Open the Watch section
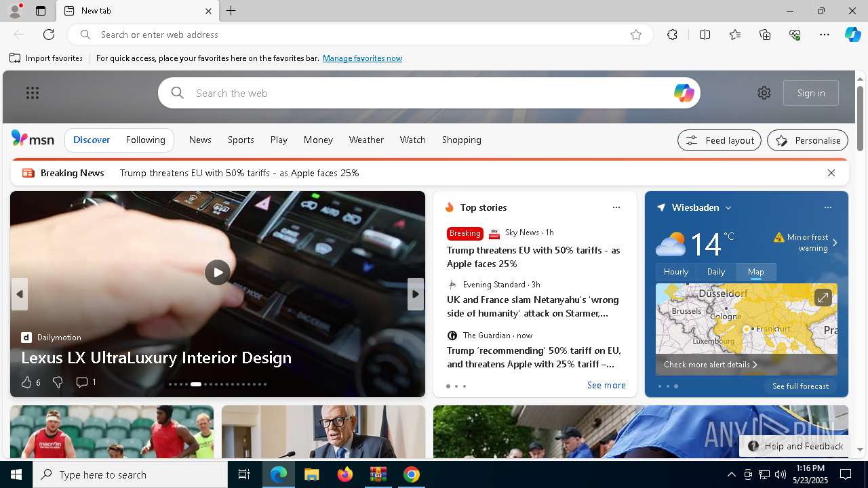Image resolution: width=868 pixels, height=488 pixels. 413,140
